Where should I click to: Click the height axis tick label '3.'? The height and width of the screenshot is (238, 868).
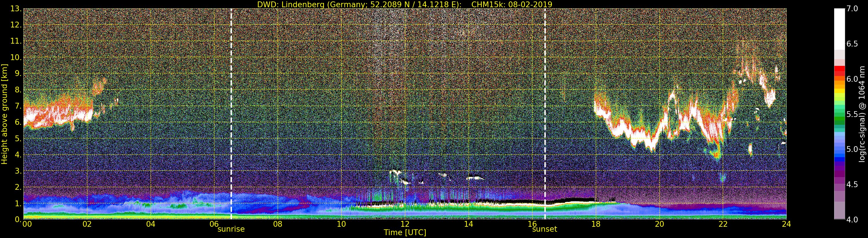click(18, 171)
